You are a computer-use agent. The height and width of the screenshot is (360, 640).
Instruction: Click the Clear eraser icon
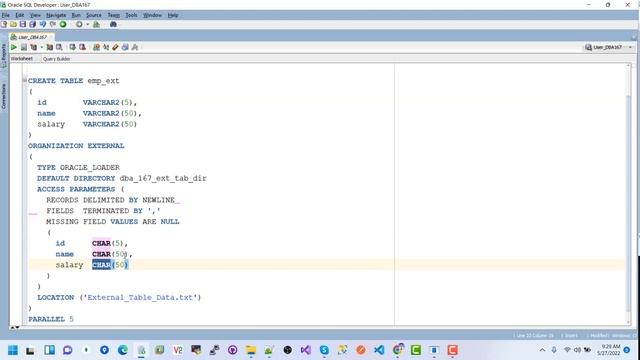pos(116,47)
